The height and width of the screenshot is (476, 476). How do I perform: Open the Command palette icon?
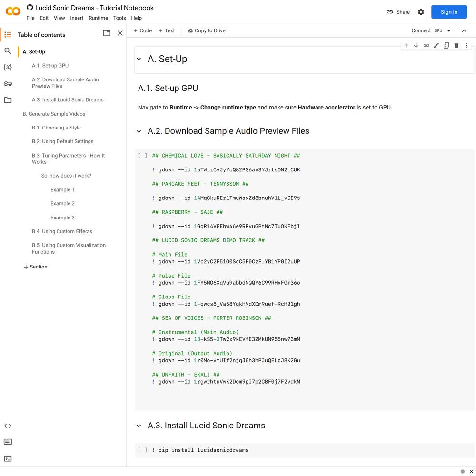(x=8, y=442)
